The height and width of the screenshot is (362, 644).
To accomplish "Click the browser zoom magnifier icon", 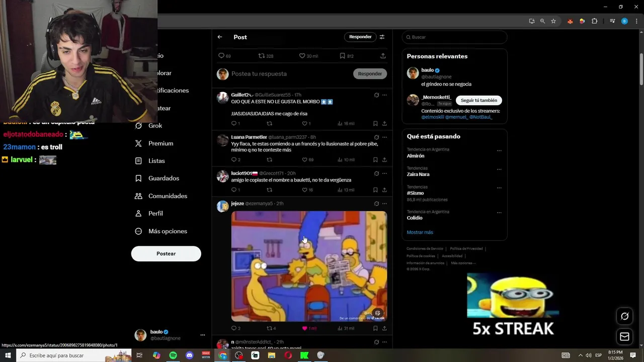I will (x=542, y=21).
